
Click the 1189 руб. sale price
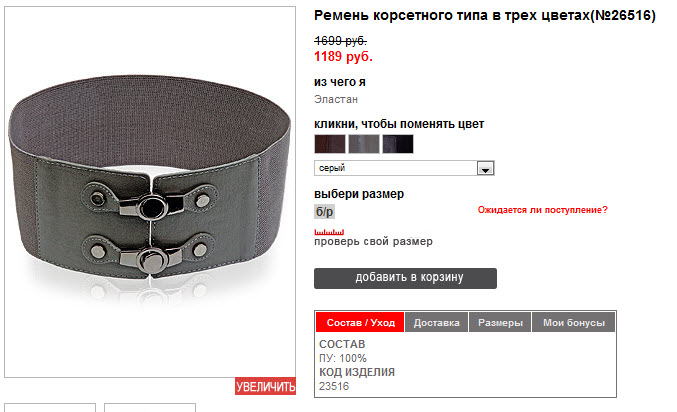[x=343, y=56]
